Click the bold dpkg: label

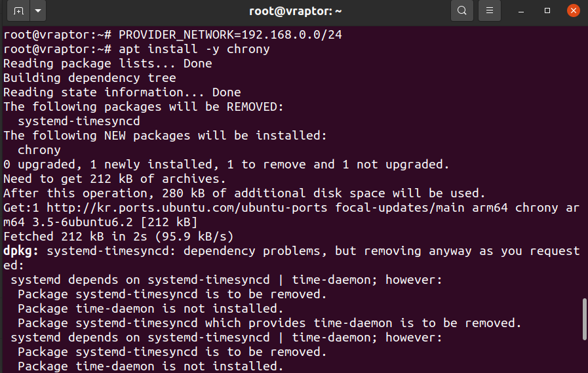pyautogui.click(x=21, y=251)
